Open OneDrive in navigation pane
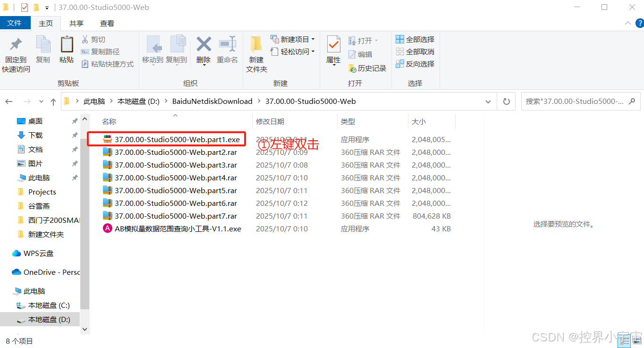 click(x=46, y=272)
